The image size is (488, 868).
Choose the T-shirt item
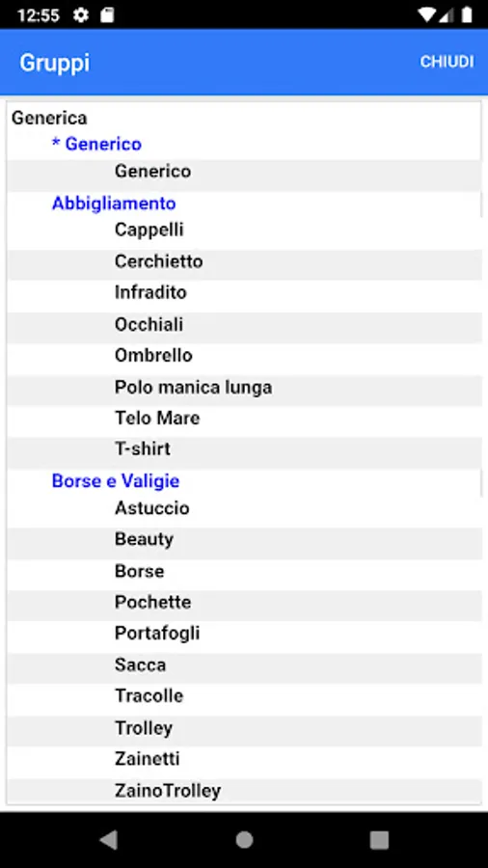244,448
